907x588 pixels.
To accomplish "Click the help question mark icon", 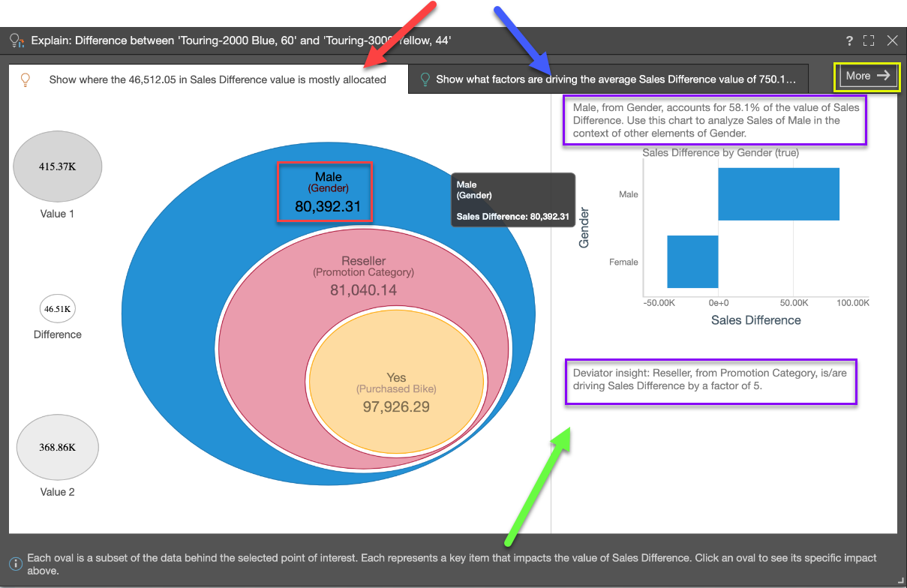I will pyautogui.click(x=849, y=40).
